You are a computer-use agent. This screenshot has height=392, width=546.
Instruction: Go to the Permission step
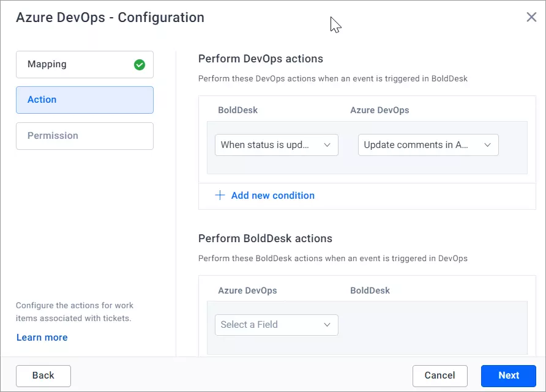point(84,136)
